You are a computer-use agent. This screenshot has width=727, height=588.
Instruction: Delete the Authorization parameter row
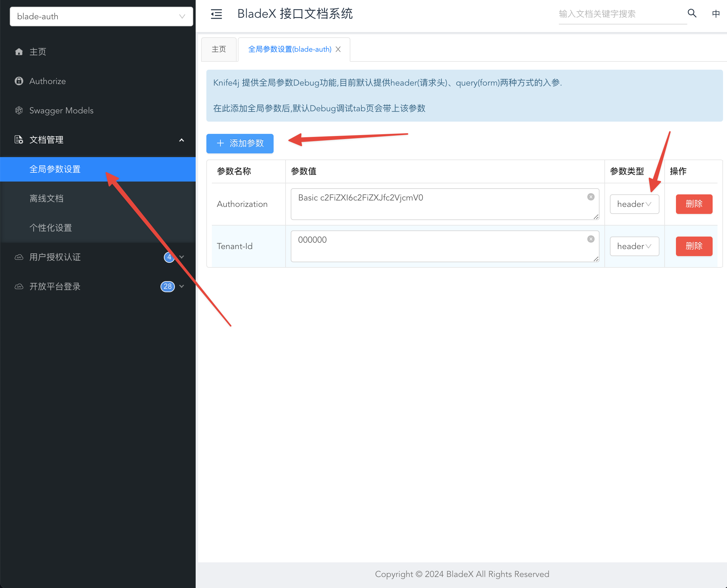click(x=694, y=204)
